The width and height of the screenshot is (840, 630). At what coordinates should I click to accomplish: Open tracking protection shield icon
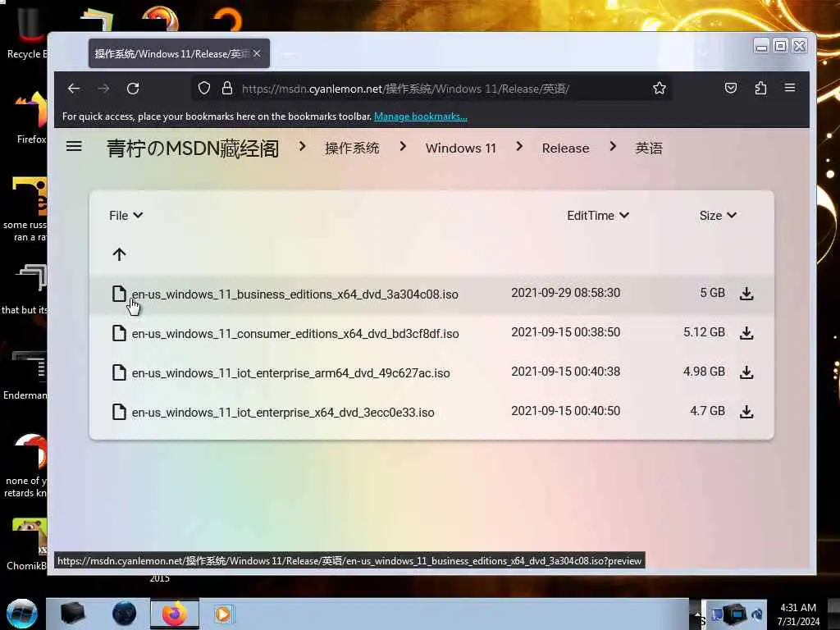(204, 88)
